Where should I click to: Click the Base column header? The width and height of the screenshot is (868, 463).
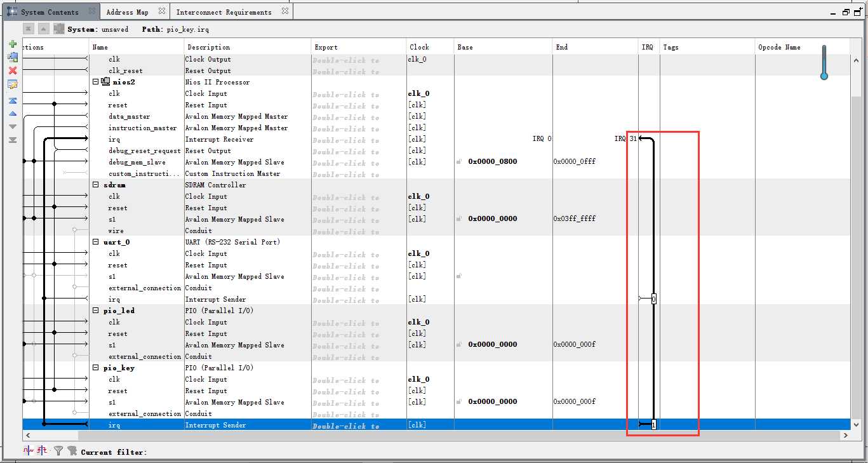point(503,47)
